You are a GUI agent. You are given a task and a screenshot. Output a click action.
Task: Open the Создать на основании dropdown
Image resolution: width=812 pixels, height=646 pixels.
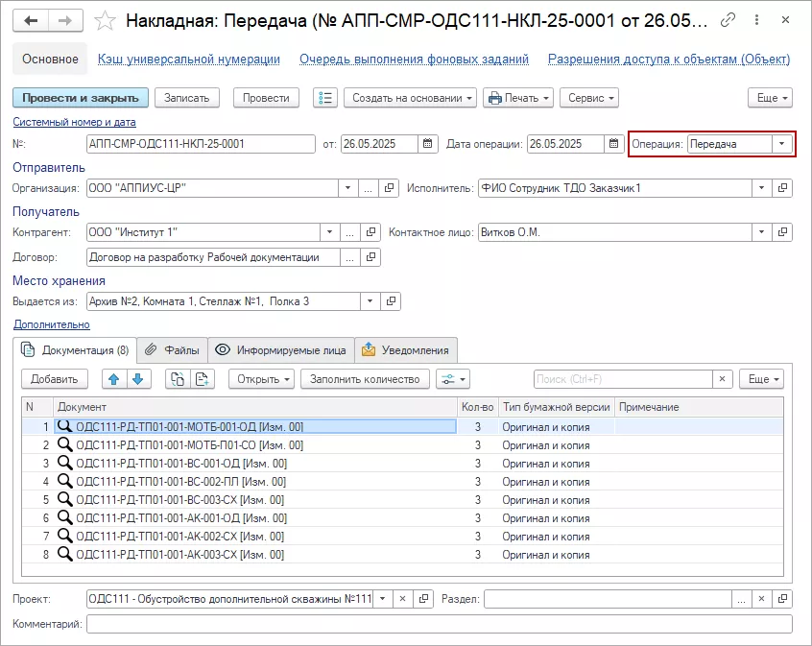click(x=412, y=98)
